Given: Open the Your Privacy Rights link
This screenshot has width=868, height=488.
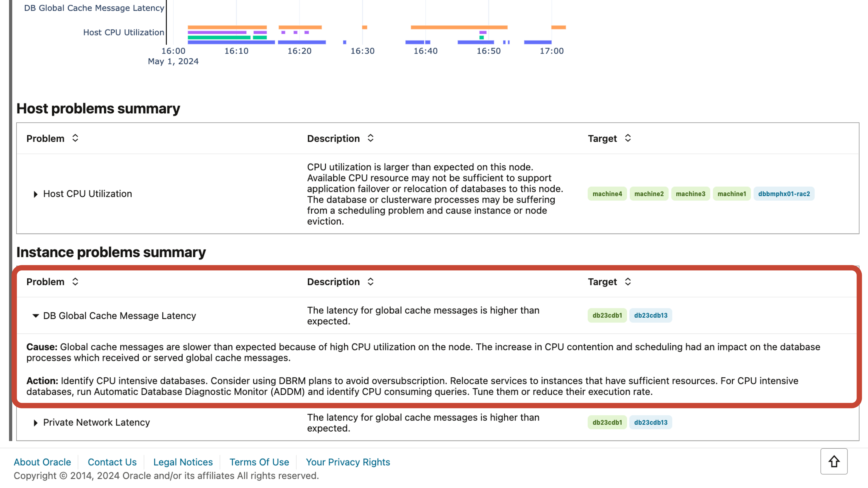Looking at the screenshot, I should [348, 462].
